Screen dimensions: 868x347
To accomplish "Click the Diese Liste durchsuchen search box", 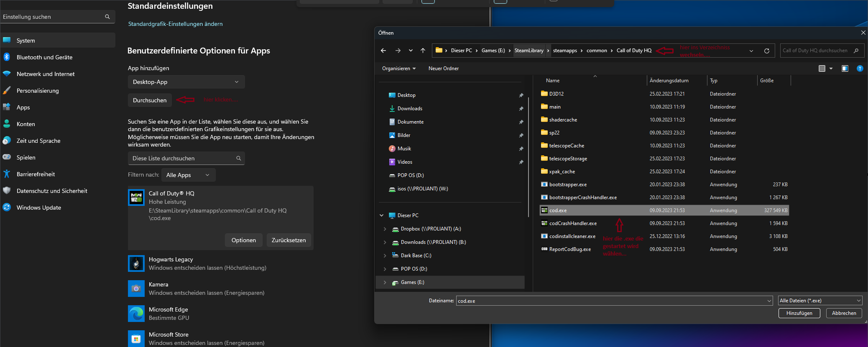I will tap(186, 158).
